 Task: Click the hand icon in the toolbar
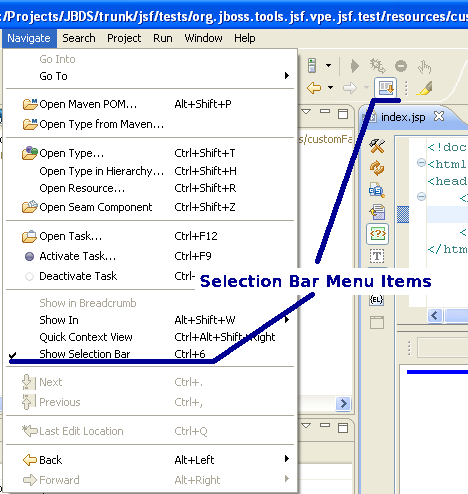(424, 67)
